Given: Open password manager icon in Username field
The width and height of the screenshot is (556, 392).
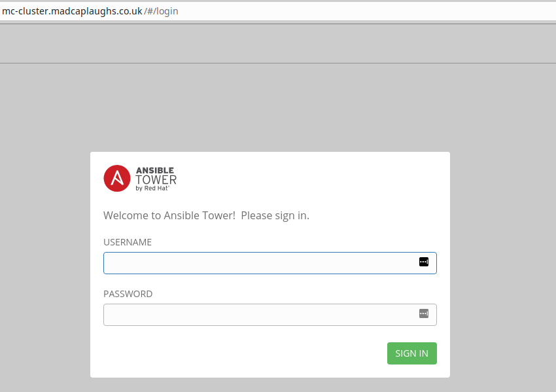Looking at the screenshot, I should pos(423,262).
